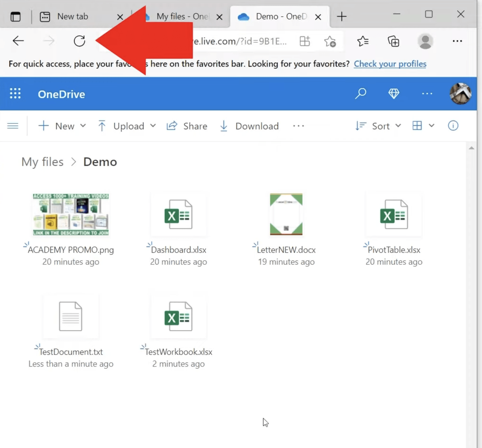The height and width of the screenshot is (448, 482).
Task: Go to My files breadcrumb
Action: click(x=42, y=162)
